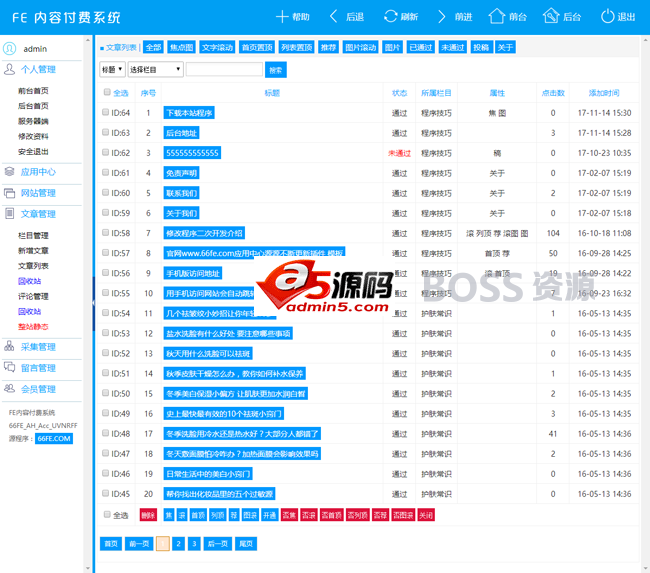This screenshot has height=573, width=650.
Task: Check the box for ID:62
Action: tap(106, 152)
